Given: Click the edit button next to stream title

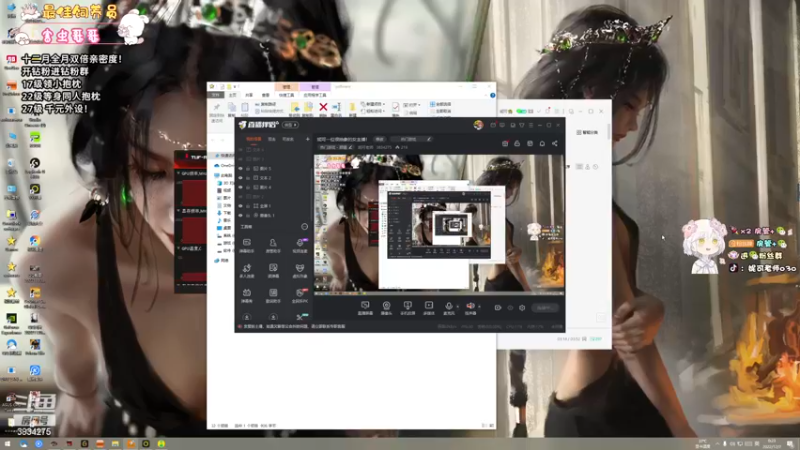Looking at the screenshot, I should pyautogui.click(x=380, y=139).
